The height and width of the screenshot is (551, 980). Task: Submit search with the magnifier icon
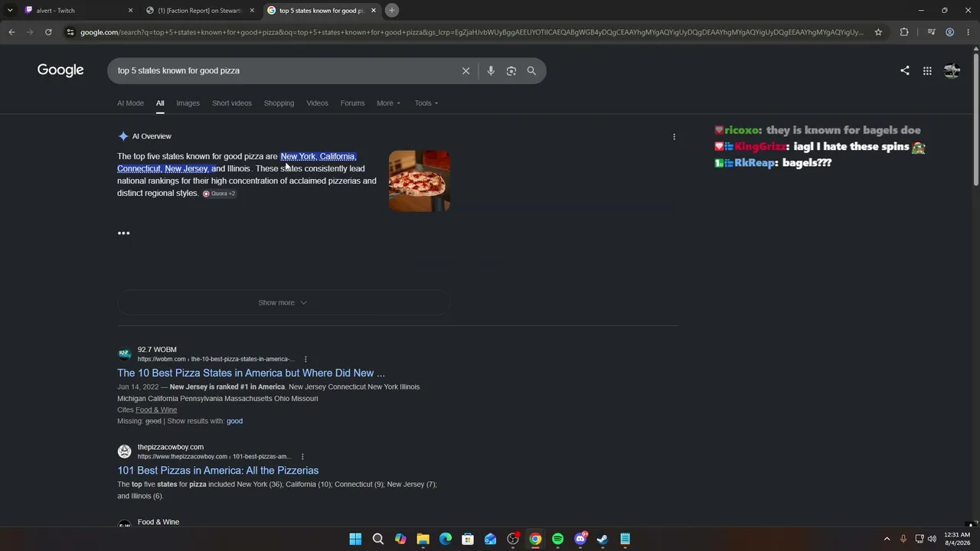(x=531, y=70)
